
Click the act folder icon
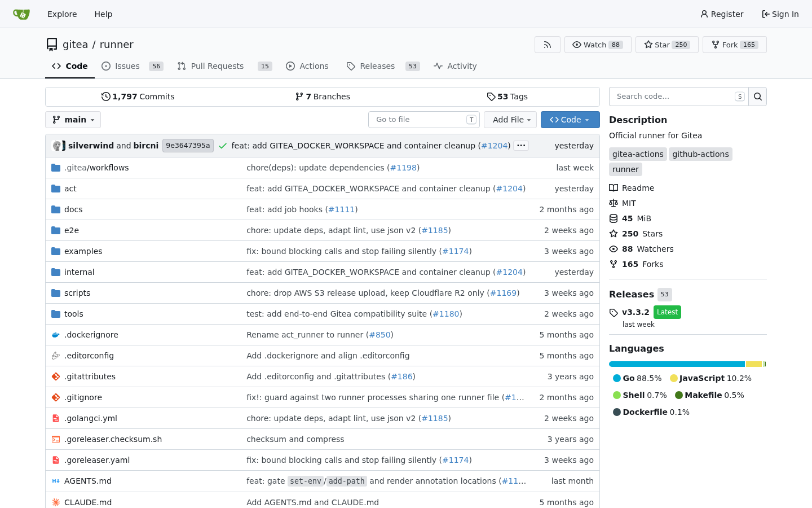[56, 189]
